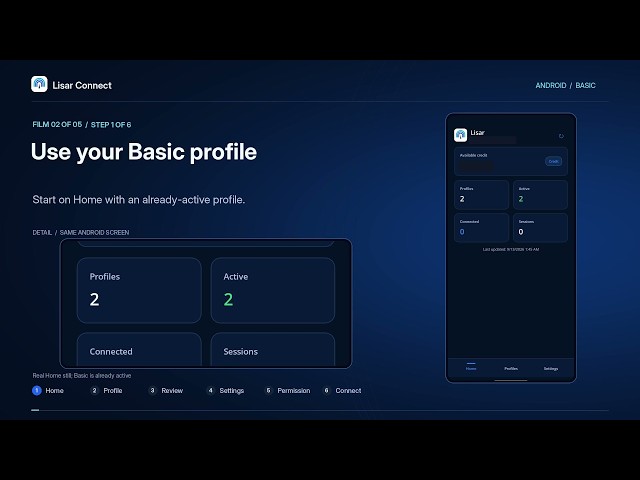Image resolution: width=640 pixels, height=480 pixels.
Task: Click the "FILM 02 OF 05" text
Action: [57, 124]
